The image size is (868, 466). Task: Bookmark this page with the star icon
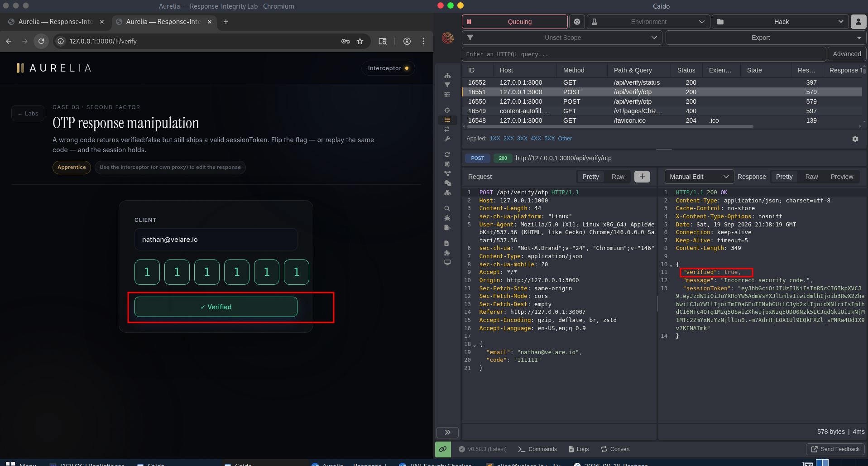tap(360, 41)
